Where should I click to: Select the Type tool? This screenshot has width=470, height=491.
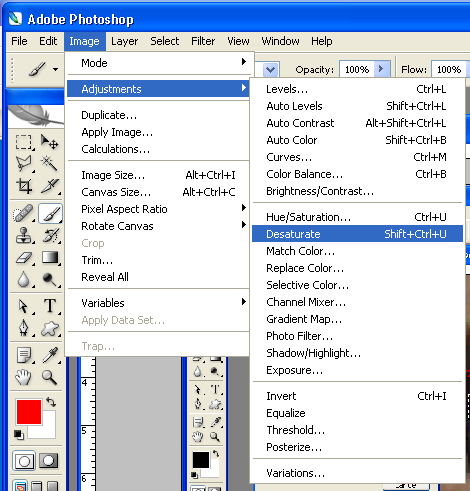pyautogui.click(x=50, y=306)
